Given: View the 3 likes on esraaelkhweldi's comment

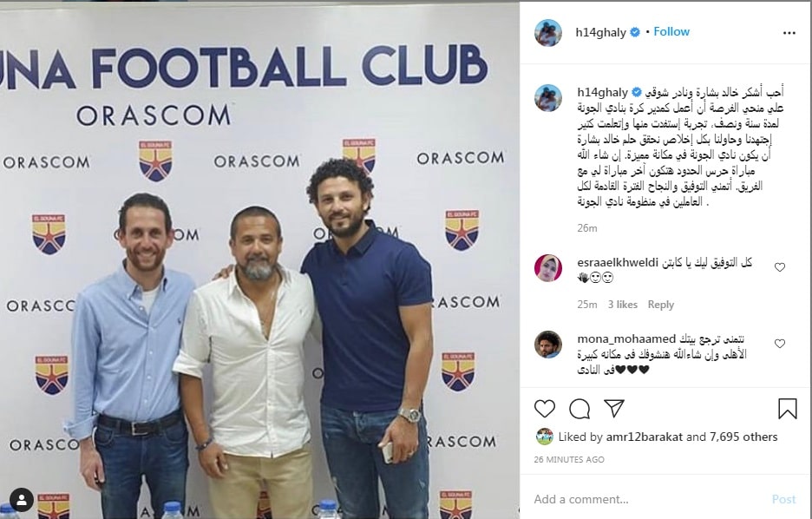Looking at the screenshot, I should pos(623,305).
